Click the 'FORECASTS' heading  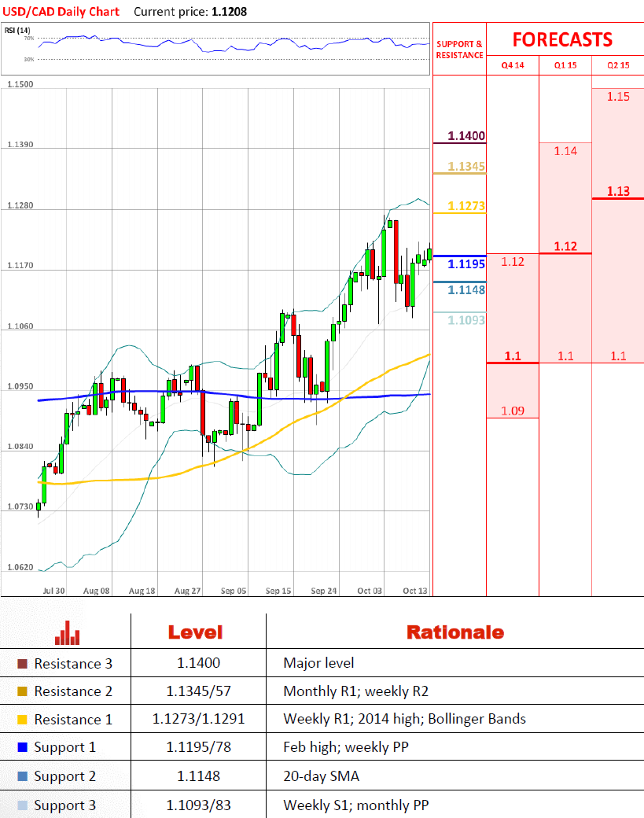coord(562,39)
